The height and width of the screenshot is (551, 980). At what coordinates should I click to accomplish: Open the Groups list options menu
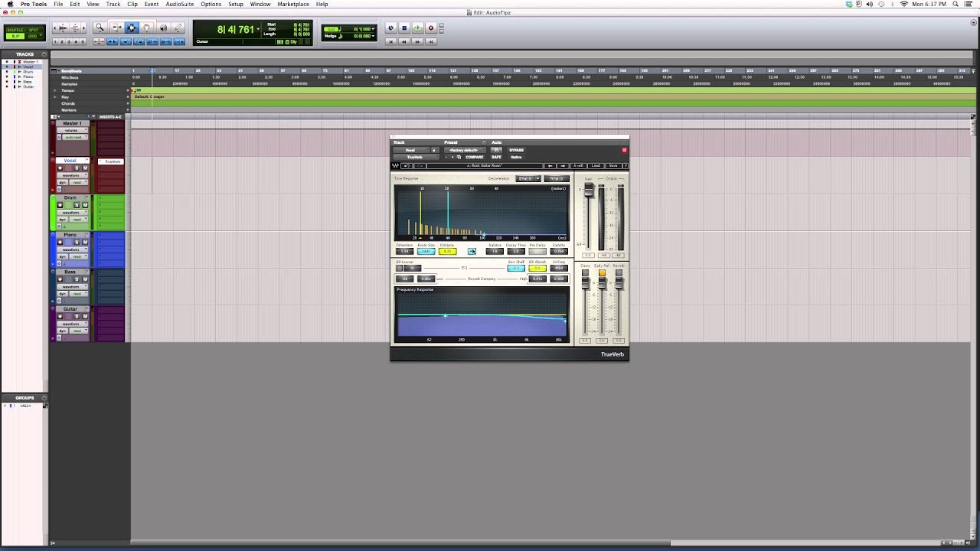click(44, 398)
